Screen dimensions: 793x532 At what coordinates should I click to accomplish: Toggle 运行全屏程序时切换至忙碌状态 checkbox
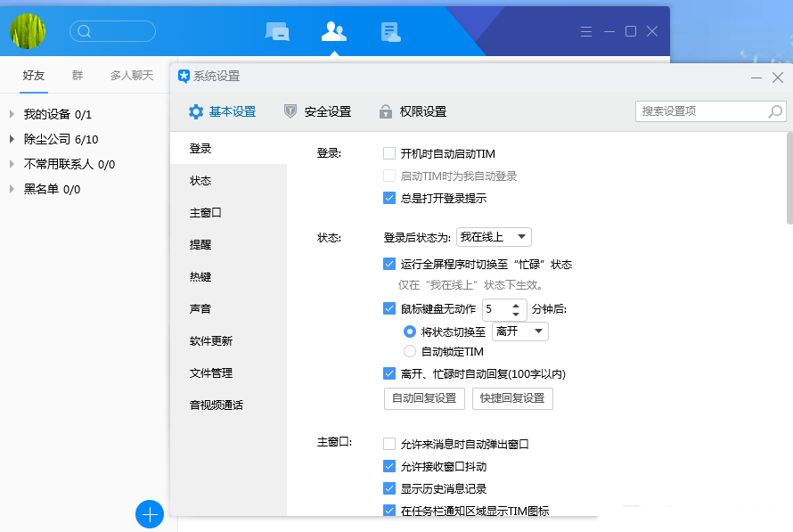388,264
